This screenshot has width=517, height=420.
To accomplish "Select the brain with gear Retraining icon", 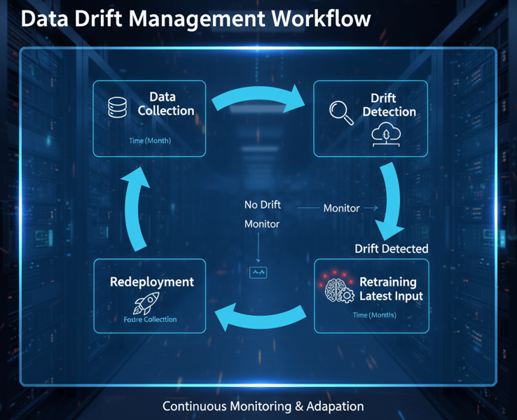I will pyautogui.click(x=337, y=290).
